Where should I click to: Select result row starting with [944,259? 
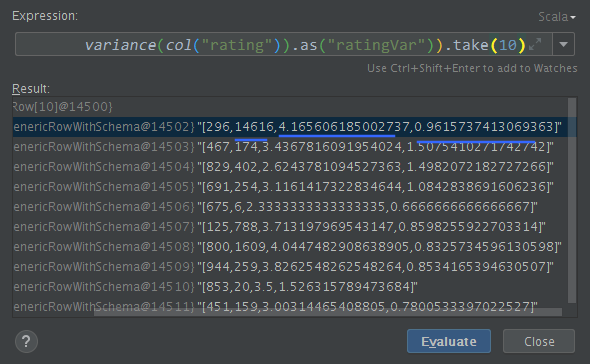click(290, 267)
